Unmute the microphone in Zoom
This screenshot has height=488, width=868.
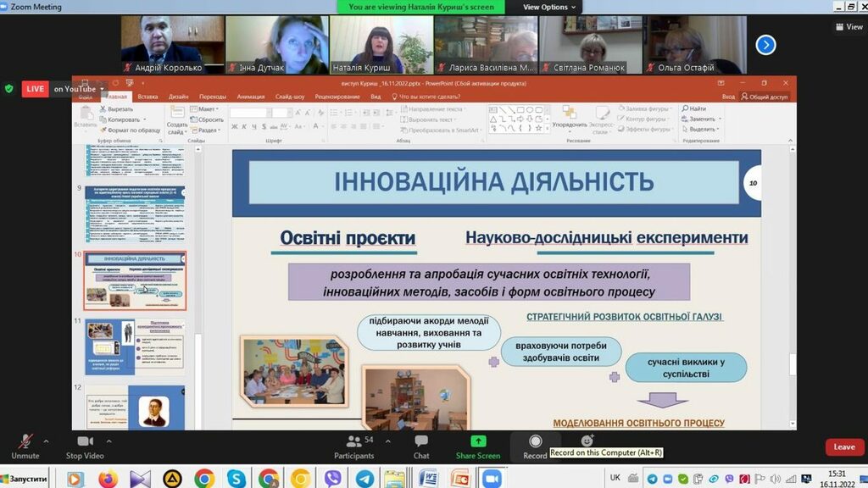coord(25,443)
